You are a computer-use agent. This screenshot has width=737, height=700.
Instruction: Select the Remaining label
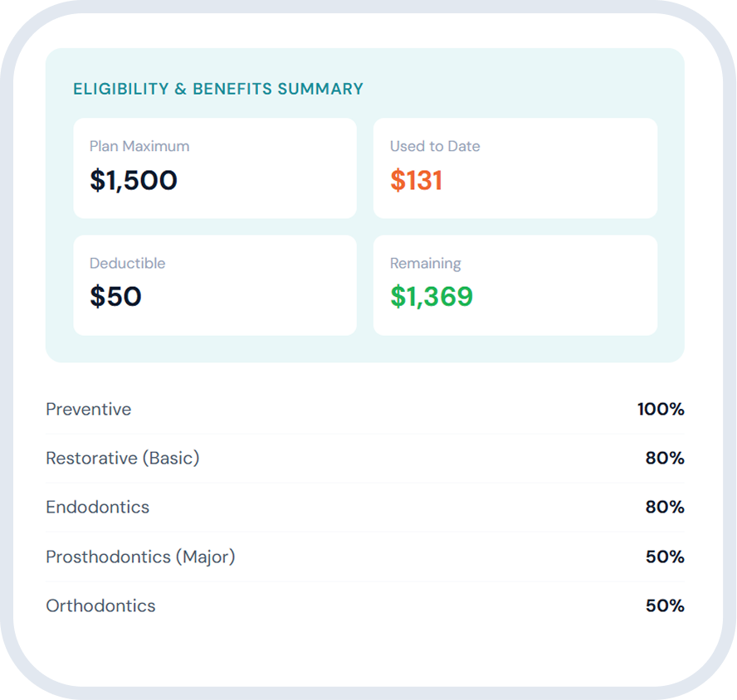point(426,263)
